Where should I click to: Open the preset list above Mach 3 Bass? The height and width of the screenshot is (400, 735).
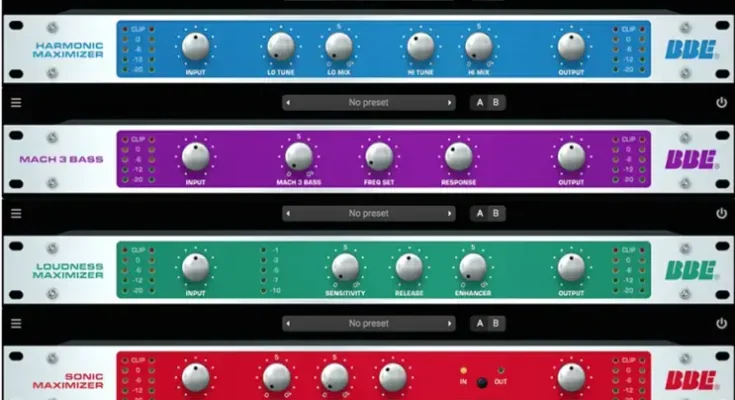point(368,102)
